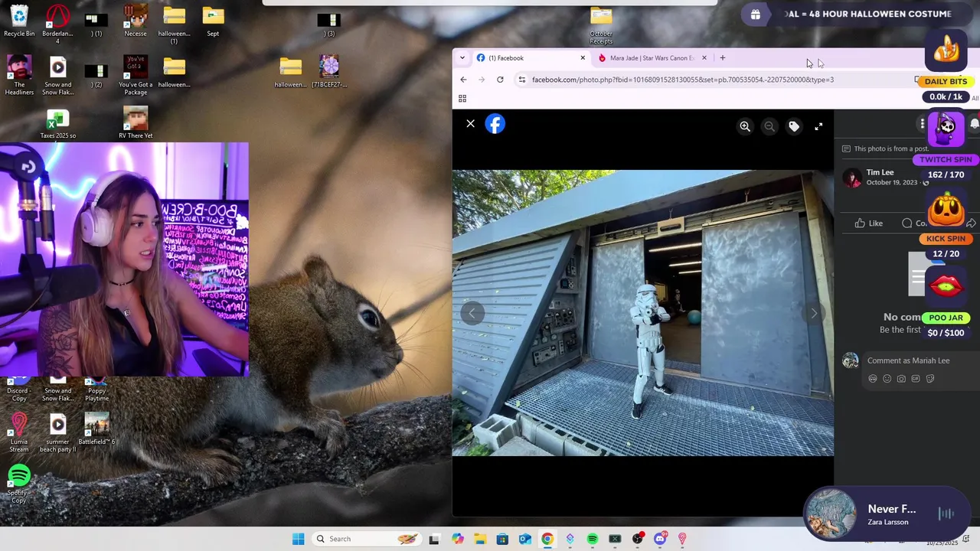Open Lumia Stream pin icon on taskbar
The image size is (980, 551).
click(682, 539)
